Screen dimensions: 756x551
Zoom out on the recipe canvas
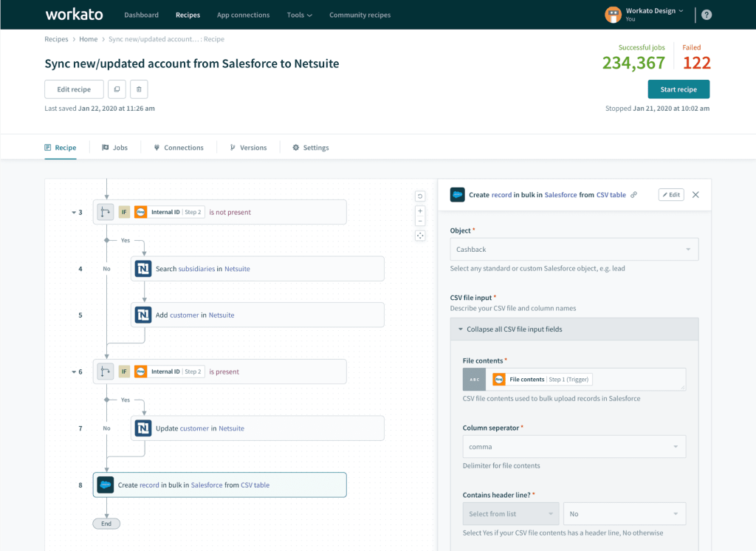pyautogui.click(x=420, y=221)
